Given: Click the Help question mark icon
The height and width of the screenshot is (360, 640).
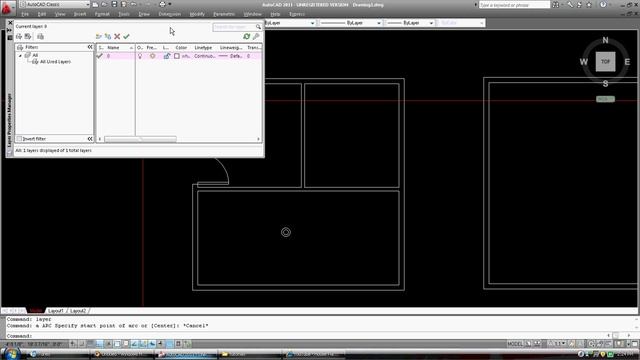Looking at the screenshot, I should coord(603,5).
